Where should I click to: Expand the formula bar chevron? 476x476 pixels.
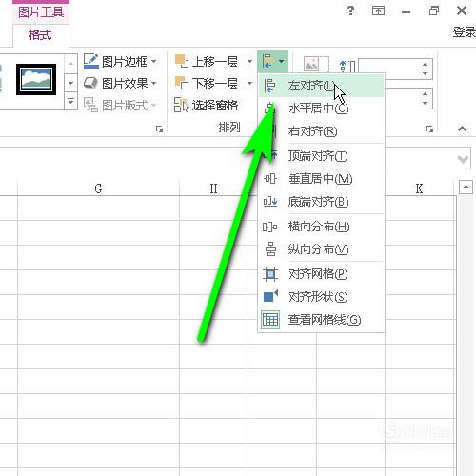coord(463,158)
